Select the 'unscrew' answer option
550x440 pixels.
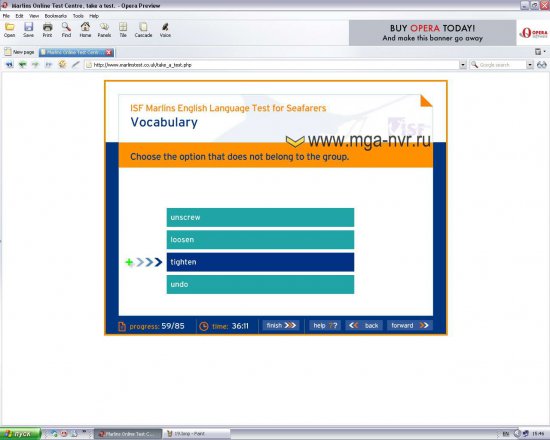(x=260, y=217)
